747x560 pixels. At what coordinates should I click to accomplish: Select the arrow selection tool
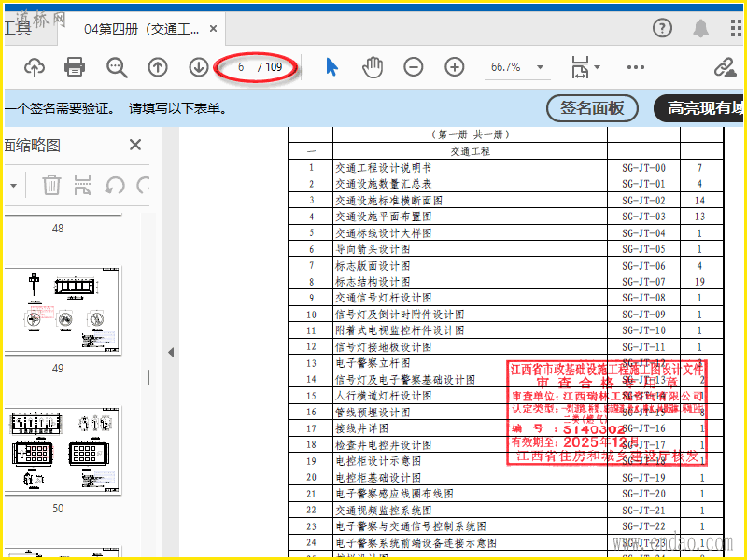(332, 67)
